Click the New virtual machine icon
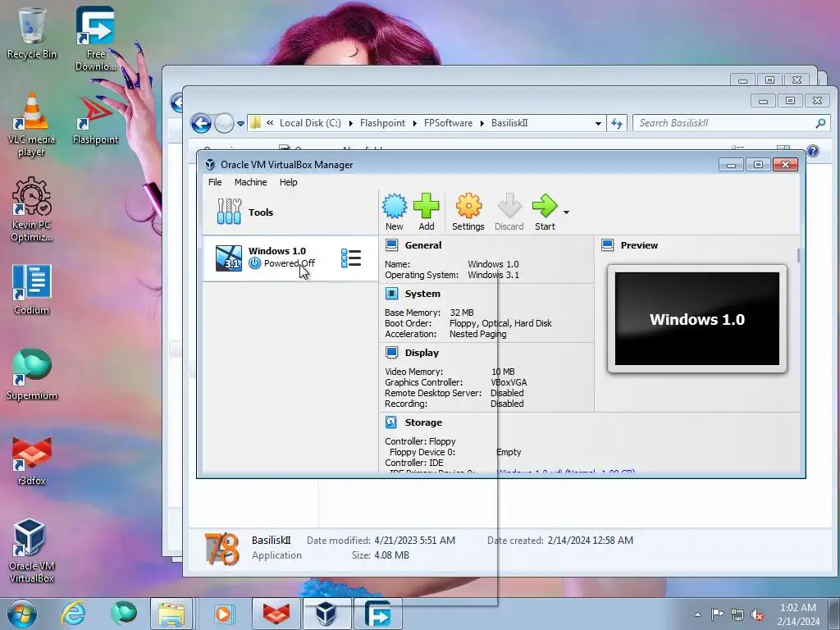 (x=395, y=212)
